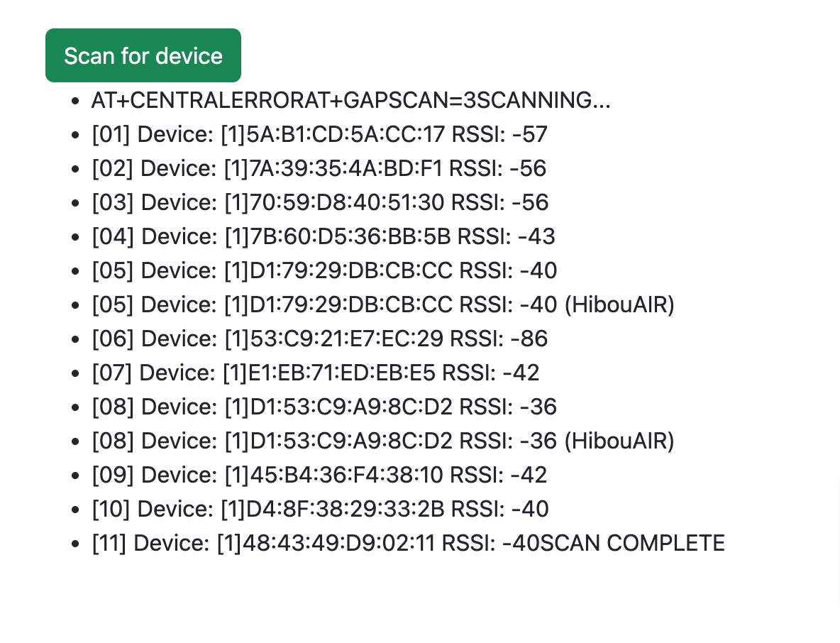
Task: Click the first D1:79:29:DB:CB:CC entry
Action: tap(324, 270)
